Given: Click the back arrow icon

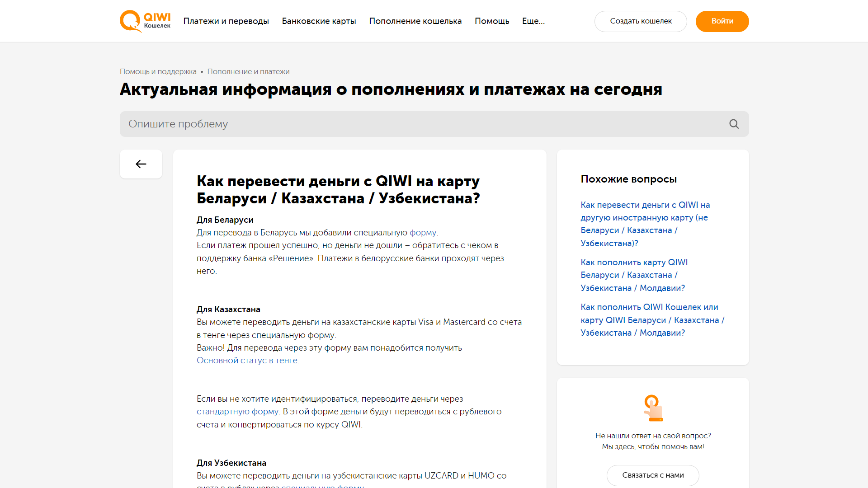Looking at the screenshot, I should coord(141,164).
